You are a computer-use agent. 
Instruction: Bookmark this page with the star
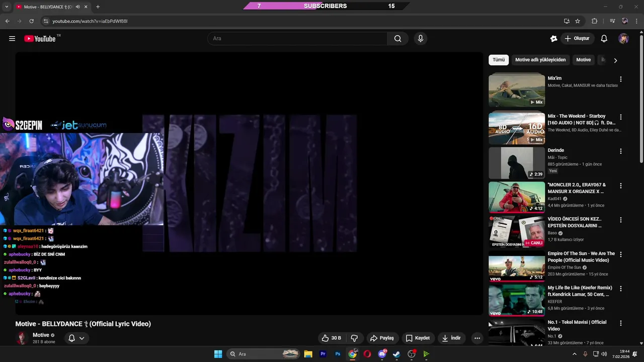578,21
